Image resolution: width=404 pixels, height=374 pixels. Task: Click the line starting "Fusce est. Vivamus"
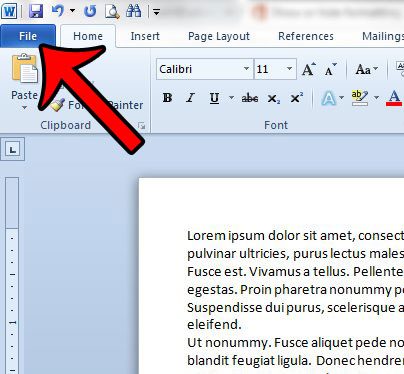(296, 272)
